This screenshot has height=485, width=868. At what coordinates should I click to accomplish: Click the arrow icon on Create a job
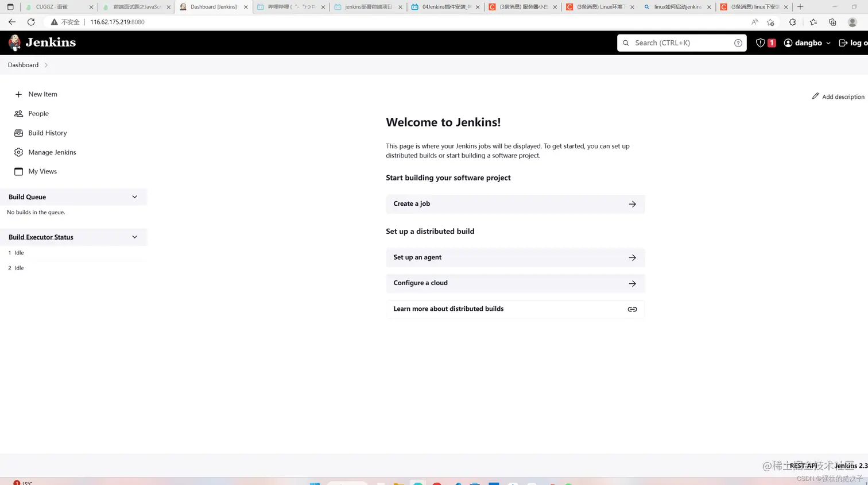point(632,204)
